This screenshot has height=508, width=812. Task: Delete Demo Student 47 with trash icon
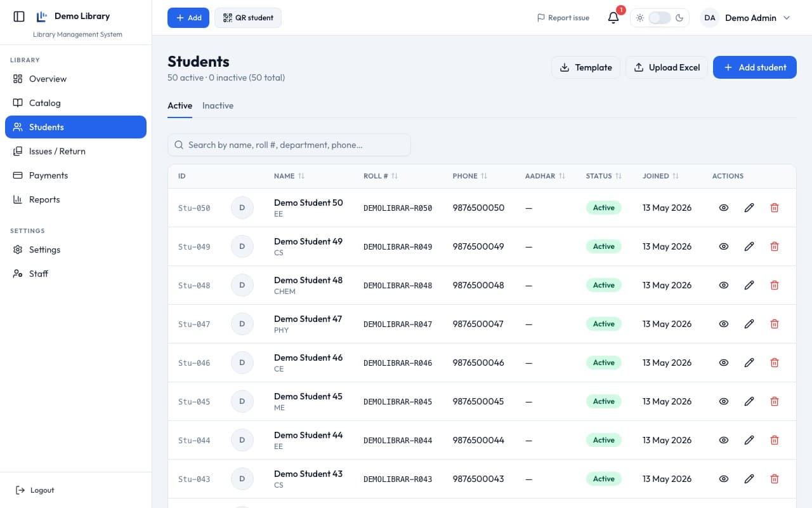(774, 324)
